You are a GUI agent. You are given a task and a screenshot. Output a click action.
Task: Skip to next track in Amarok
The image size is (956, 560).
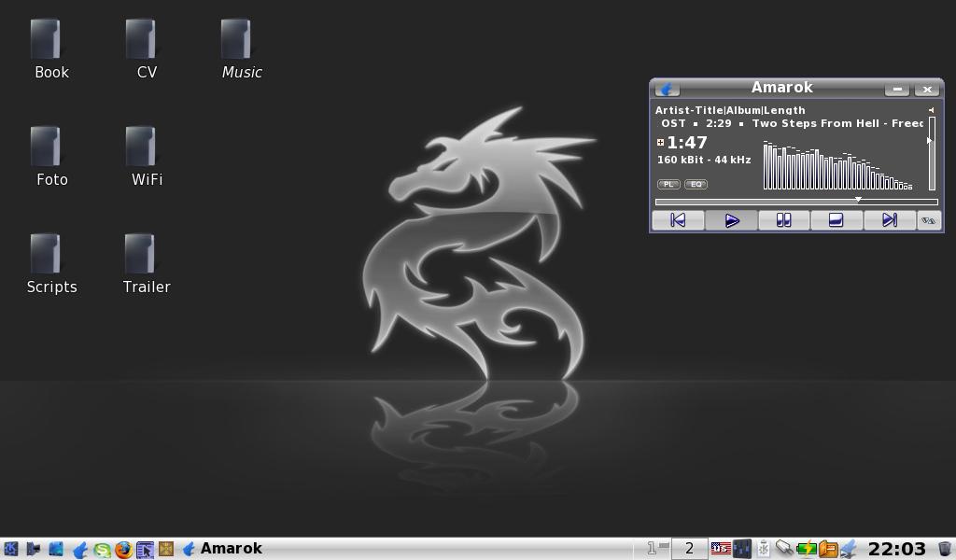(890, 220)
